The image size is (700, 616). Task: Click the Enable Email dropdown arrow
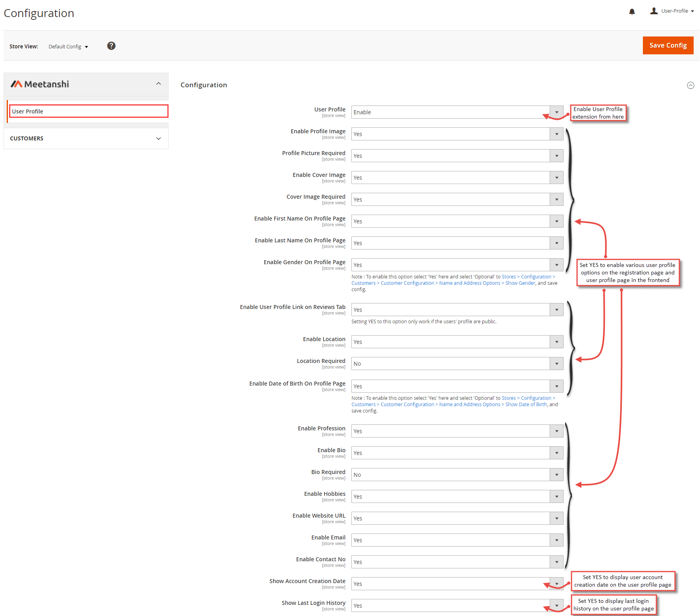pyautogui.click(x=556, y=540)
